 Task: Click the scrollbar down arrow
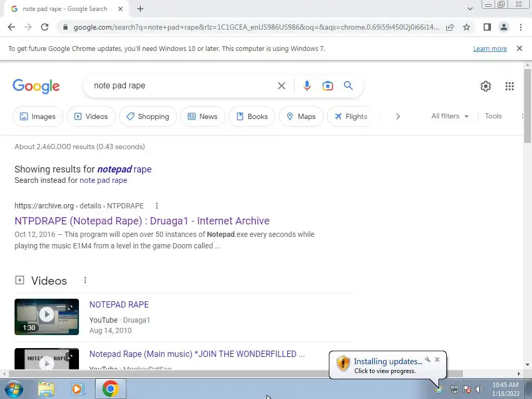[528, 365]
